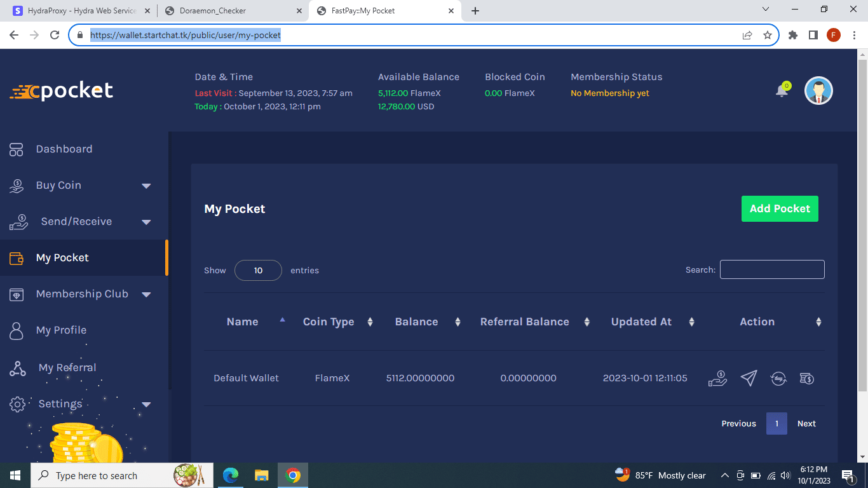Click the browser address bar URL
The height and width of the screenshot is (488, 868).
(x=186, y=36)
